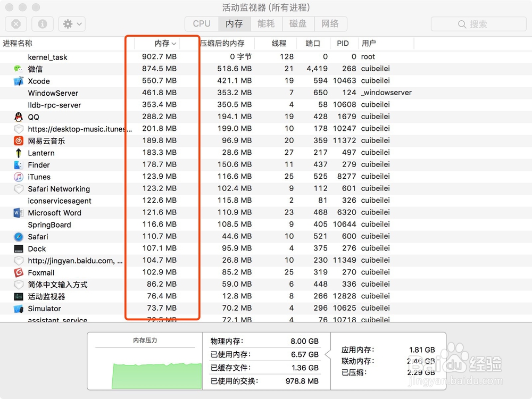Click 已缓存文件 value 1.36 GB
Screen dimensions: 532x399
coord(305,368)
